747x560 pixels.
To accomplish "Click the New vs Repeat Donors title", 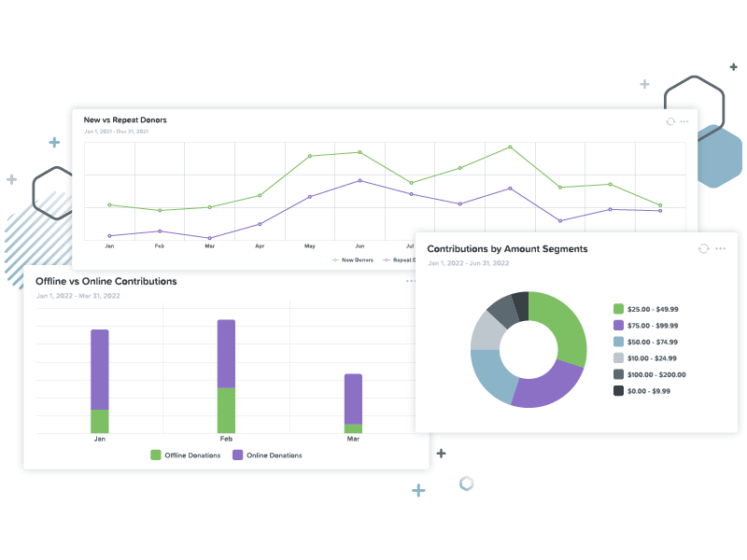I will [125, 120].
